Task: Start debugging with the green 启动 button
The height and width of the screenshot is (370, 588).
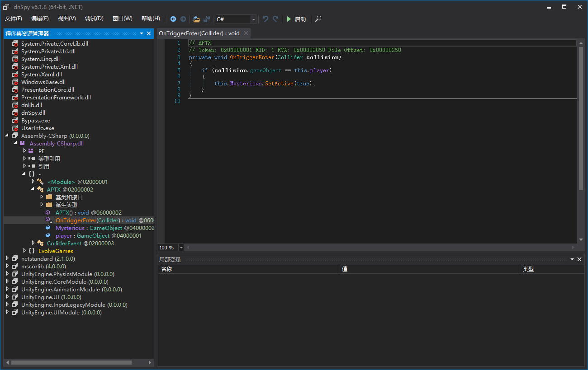Action: (296, 19)
